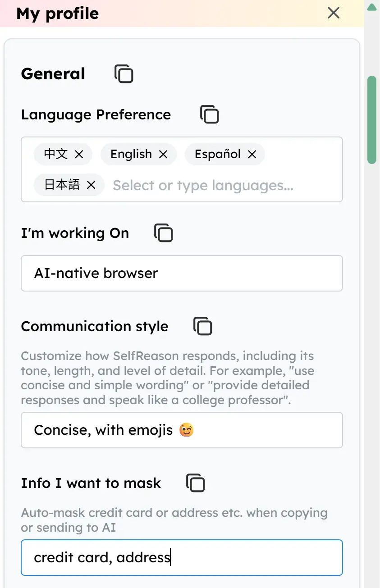Click the Customize how SelfReason responds description
Image resolution: width=380 pixels, height=588 pixels.
[168, 378]
